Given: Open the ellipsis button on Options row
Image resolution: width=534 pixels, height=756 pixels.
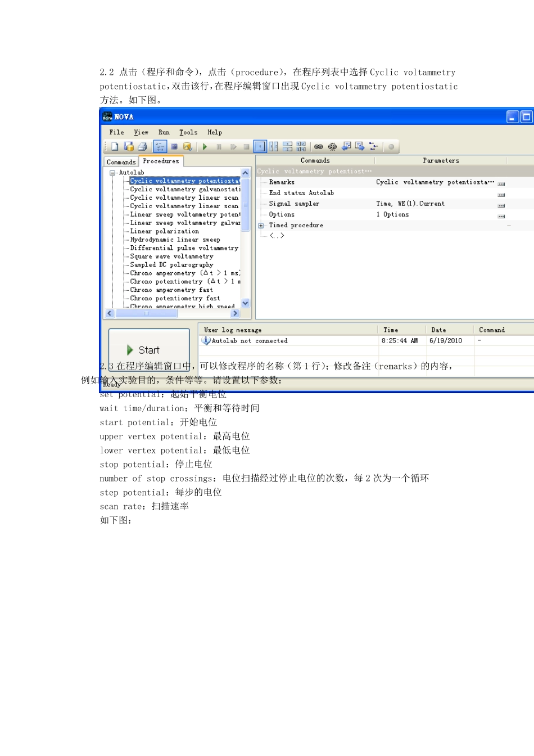Looking at the screenshot, I should (x=501, y=216).
